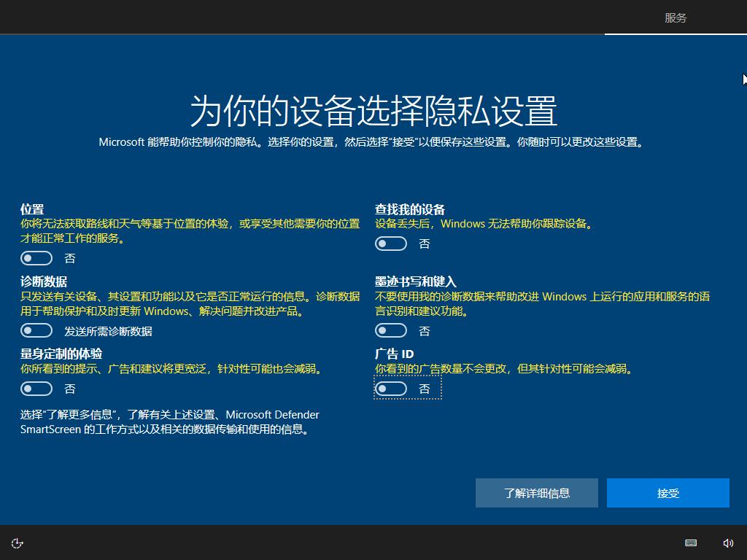Screen dimensions: 747x560
Task: Select the 服务 tab at top right
Action: pyautogui.click(x=675, y=17)
